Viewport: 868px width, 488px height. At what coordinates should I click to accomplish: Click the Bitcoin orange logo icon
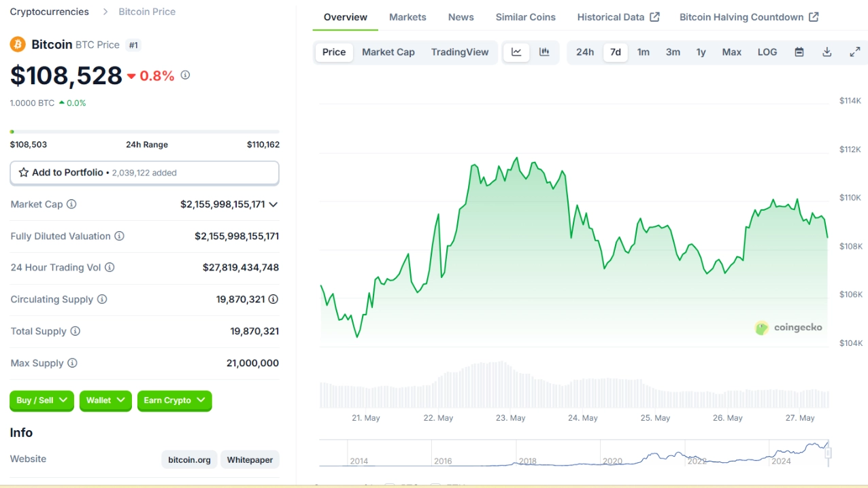pos(18,45)
